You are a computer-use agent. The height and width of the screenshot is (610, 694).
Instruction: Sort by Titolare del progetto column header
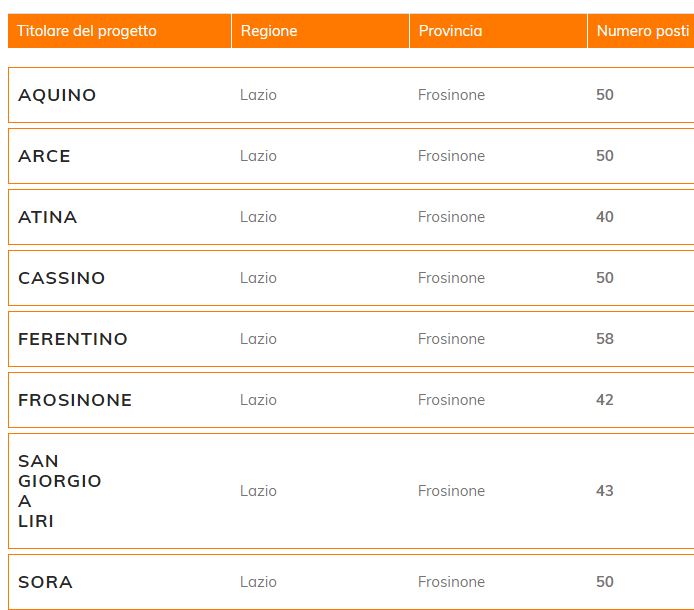point(87,31)
